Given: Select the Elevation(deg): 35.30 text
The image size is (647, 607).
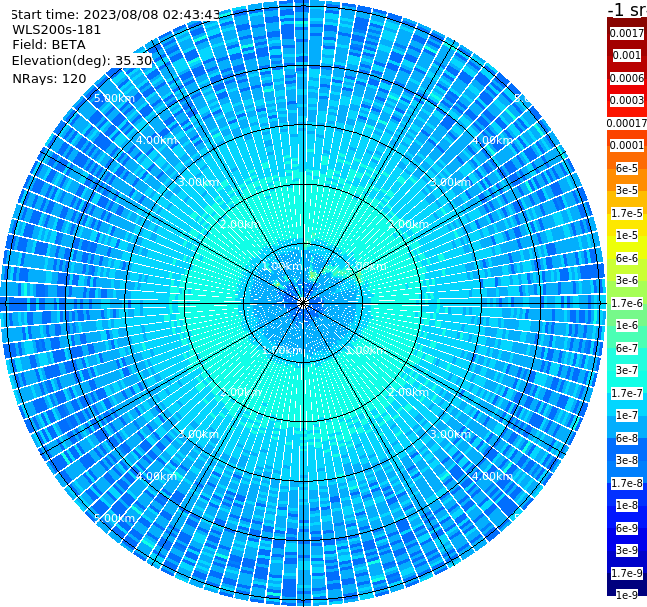Looking at the screenshot, I should [x=82, y=61].
